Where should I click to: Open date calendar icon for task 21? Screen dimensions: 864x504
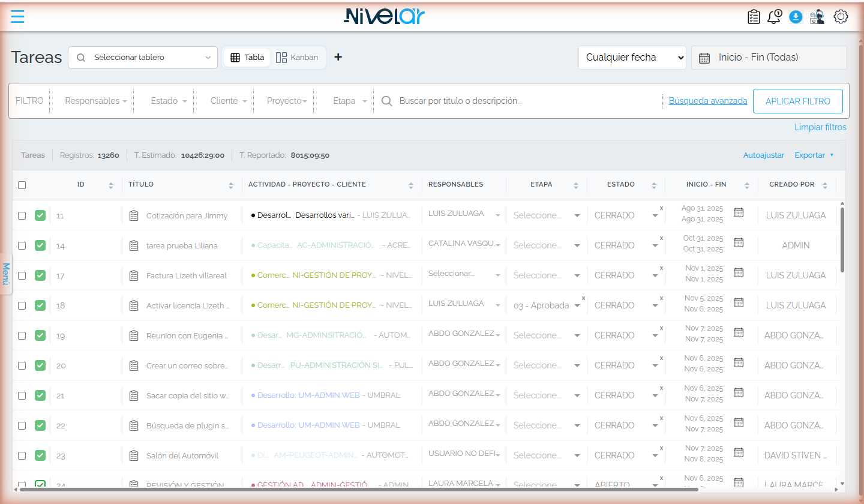pyautogui.click(x=739, y=392)
